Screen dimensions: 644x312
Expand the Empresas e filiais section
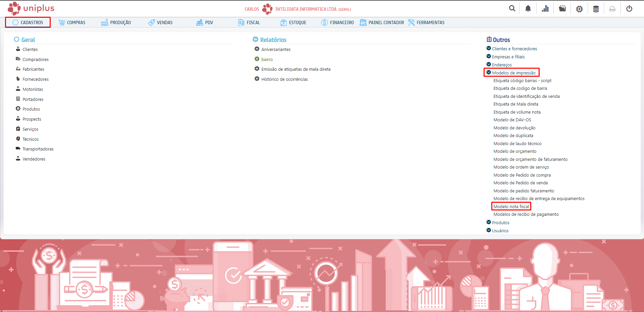tap(508, 57)
